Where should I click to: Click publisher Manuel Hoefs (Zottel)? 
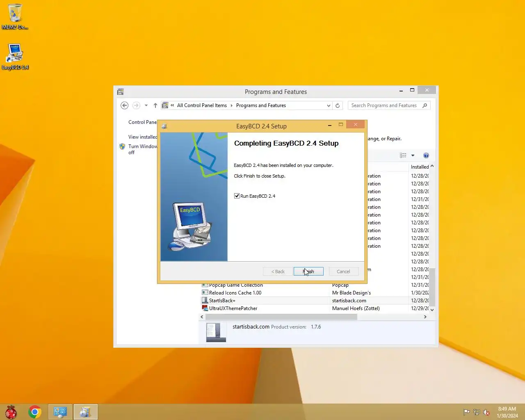coord(356,308)
